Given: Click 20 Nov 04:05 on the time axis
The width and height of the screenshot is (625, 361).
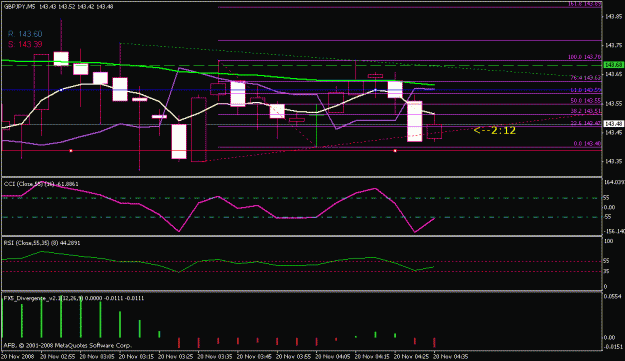Looking at the screenshot, I should [333, 356].
